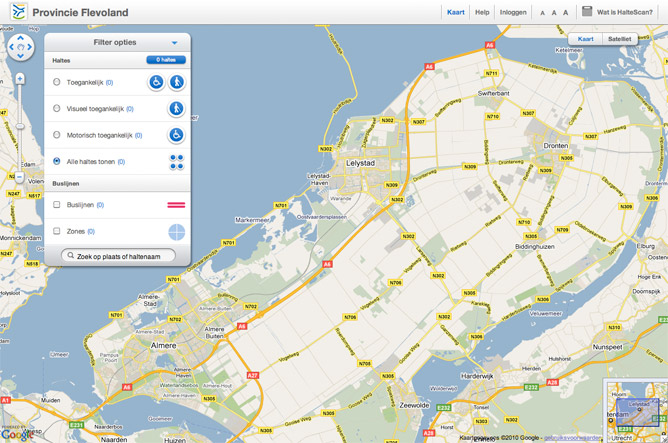Click the overview minimap thumbnail
Image resolution: width=668 pixels, height=443 pixels.
(636, 411)
